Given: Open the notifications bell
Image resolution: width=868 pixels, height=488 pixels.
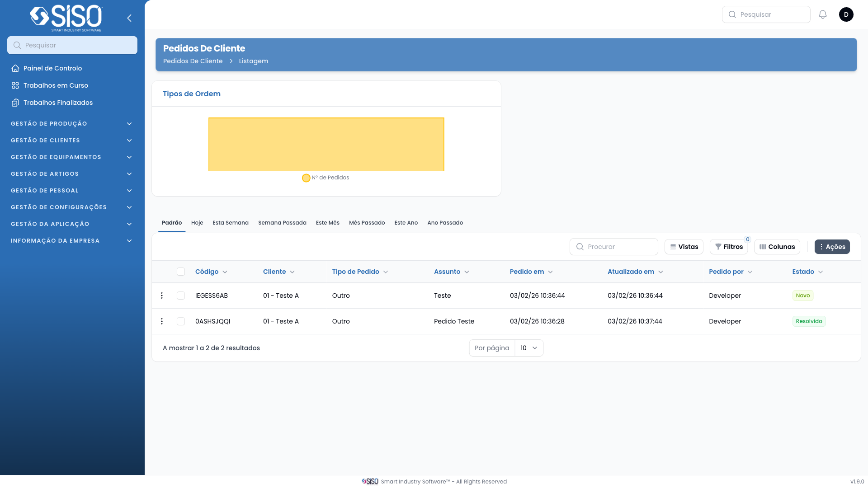Looking at the screenshot, I should tap(823, 14).
